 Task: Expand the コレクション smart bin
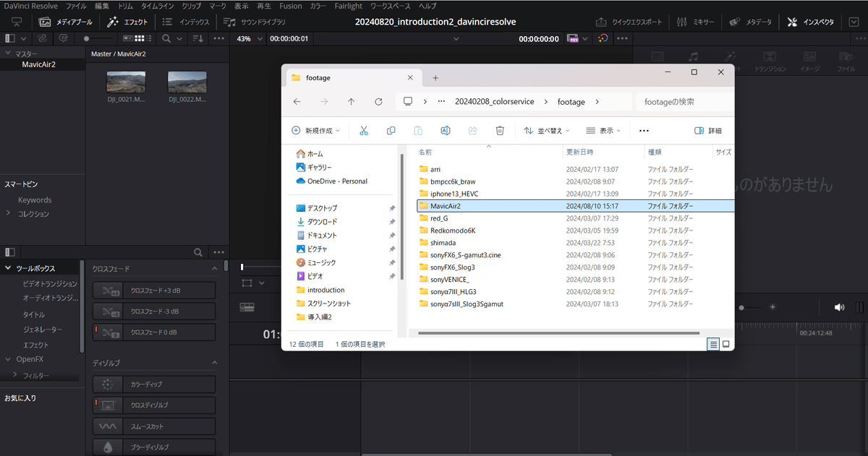(8, 213)
